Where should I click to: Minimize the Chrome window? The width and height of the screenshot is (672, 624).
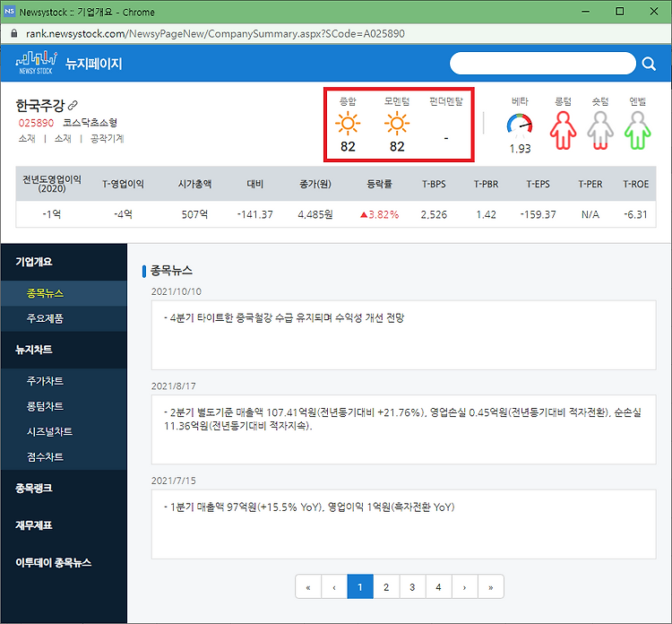pyautogui.click(x=586, y=11)
